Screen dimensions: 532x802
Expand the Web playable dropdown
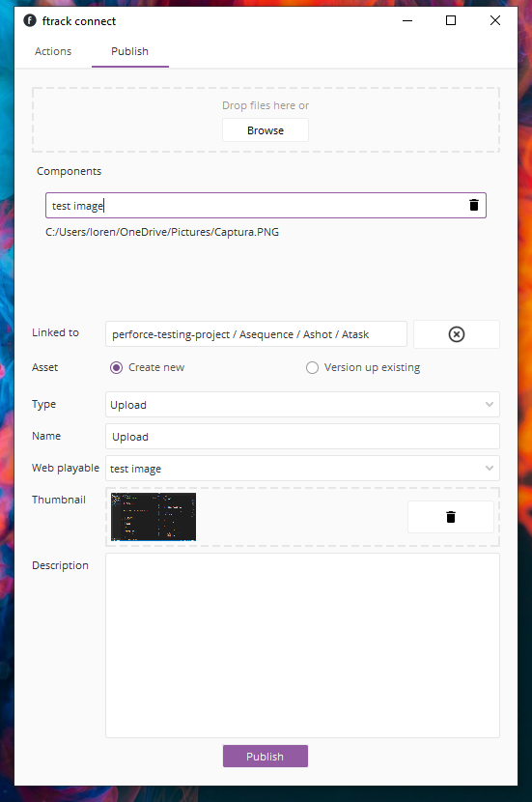coord(302,469)
